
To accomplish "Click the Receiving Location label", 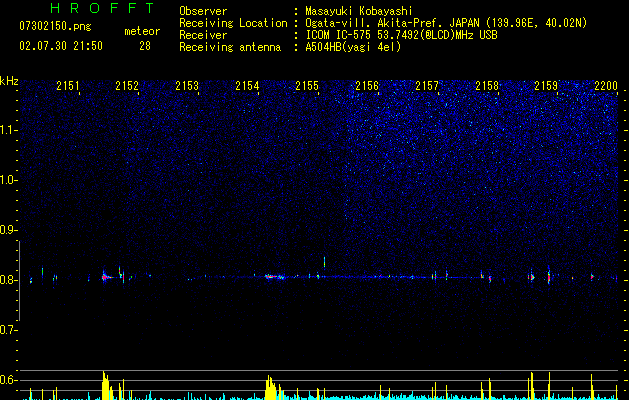I will point(233,23).
